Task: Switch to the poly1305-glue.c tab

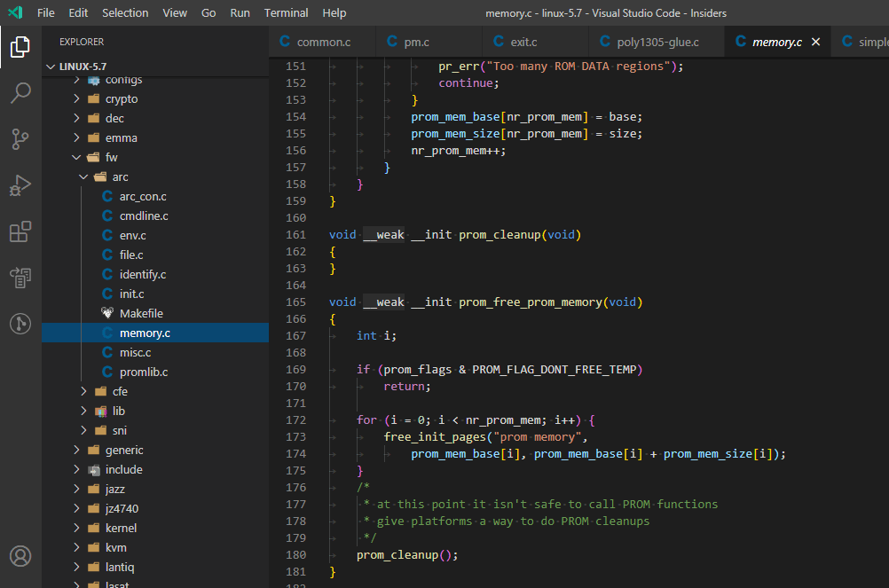Action: [657, 42]
